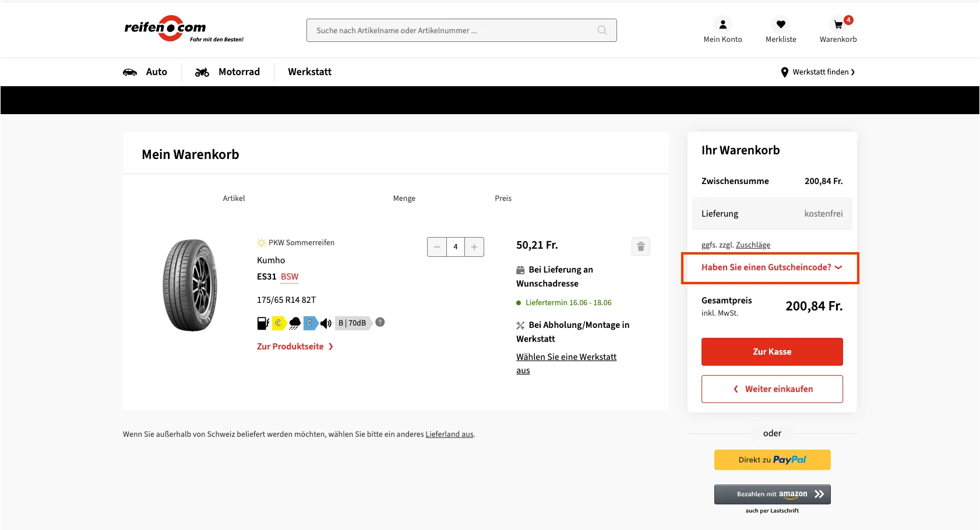
Task: Click the B | 70dB noise badge
Action: [353, 323]
